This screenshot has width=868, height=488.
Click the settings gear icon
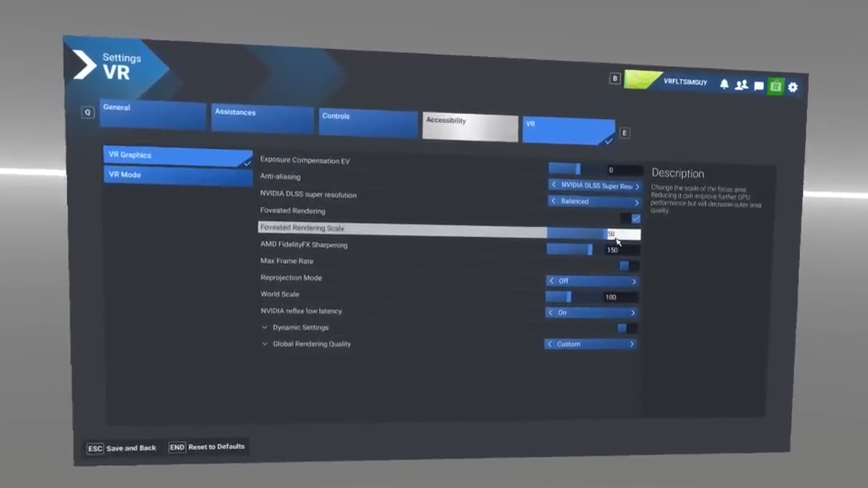(x=793, y=88)
